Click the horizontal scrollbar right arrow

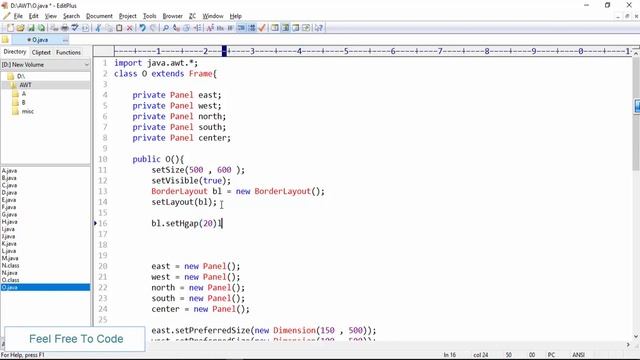628,345
